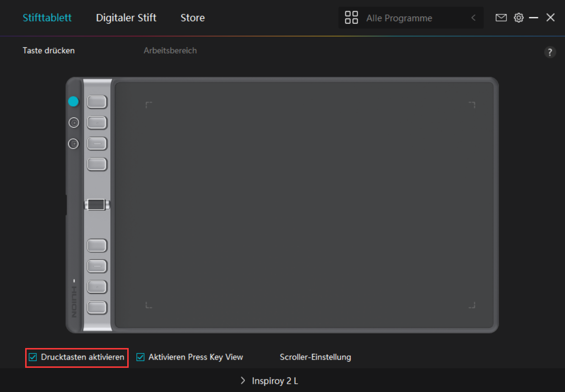565x392 pixels.
Task: Click the arrow beside Alle Programme
Action: pos(474,18)
